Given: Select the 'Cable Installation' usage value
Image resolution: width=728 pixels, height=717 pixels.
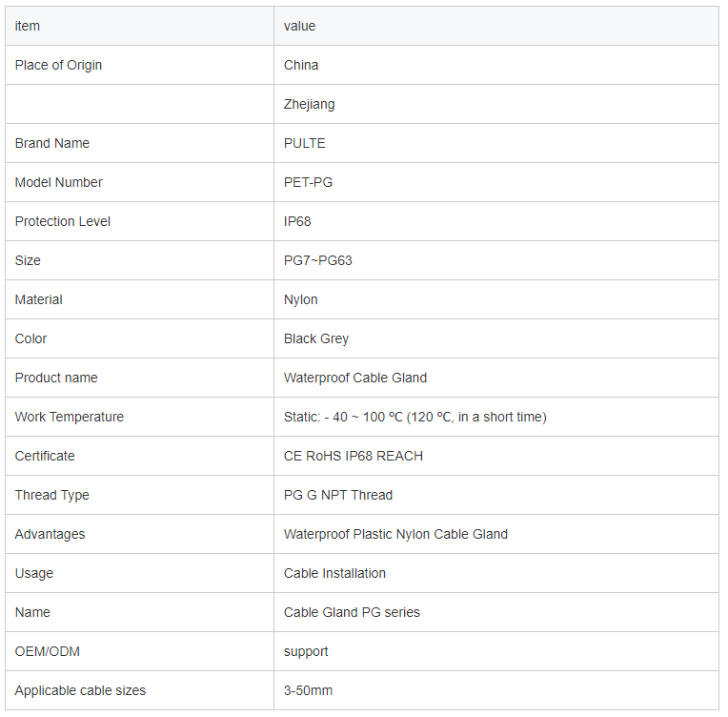Looking at the screenshot, I should [334, 573].
